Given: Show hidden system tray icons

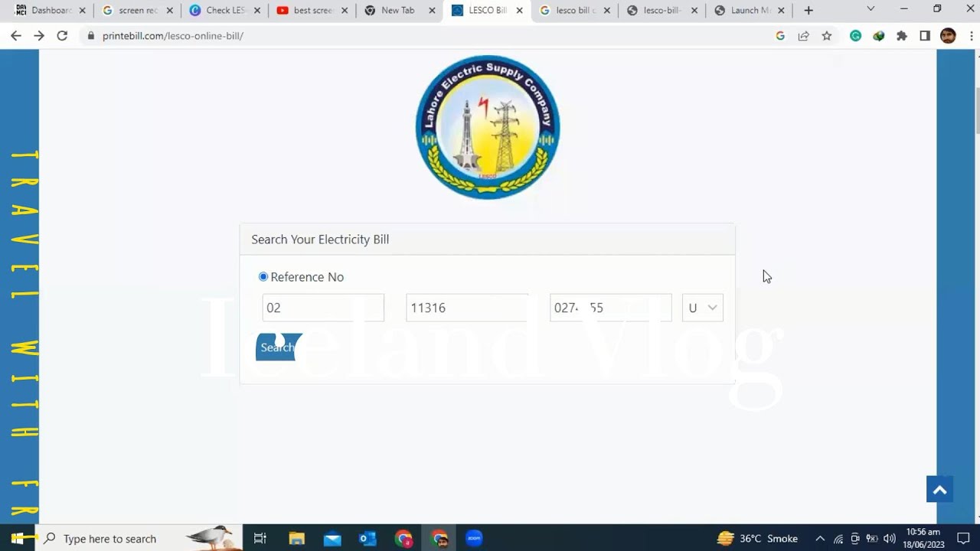Looking at the screenshot, I should coord(820,538).
